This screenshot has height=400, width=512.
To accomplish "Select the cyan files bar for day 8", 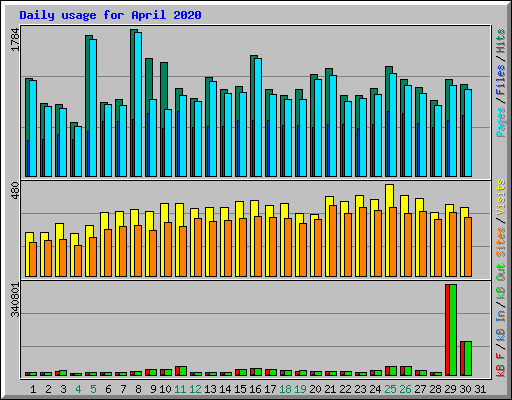I will pyautogui.click(x=138, y=104).
